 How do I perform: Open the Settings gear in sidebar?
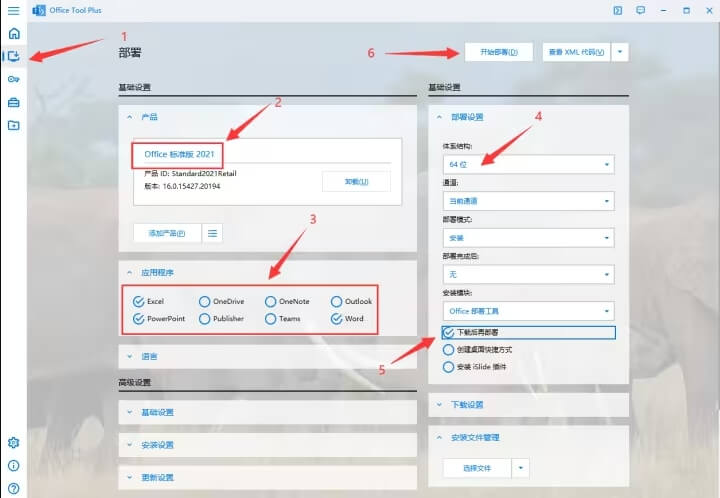[14, 442]
